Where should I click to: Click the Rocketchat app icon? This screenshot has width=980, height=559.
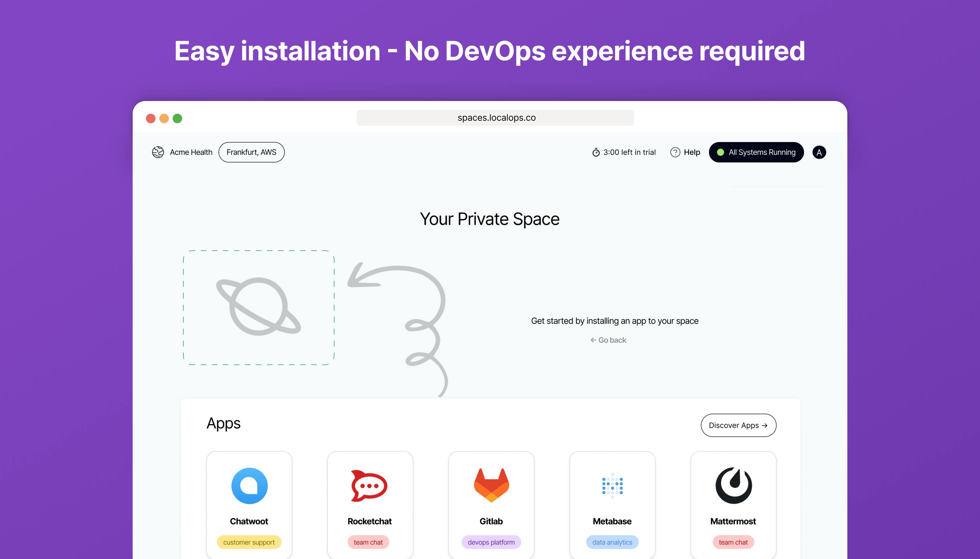369,485
